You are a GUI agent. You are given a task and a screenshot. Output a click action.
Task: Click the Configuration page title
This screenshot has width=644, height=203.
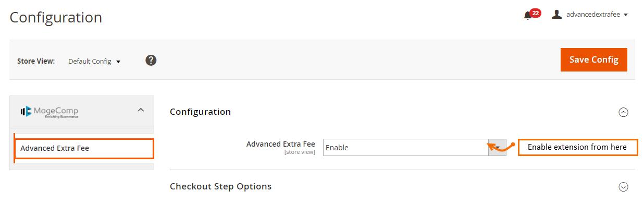tap(56, 17)
